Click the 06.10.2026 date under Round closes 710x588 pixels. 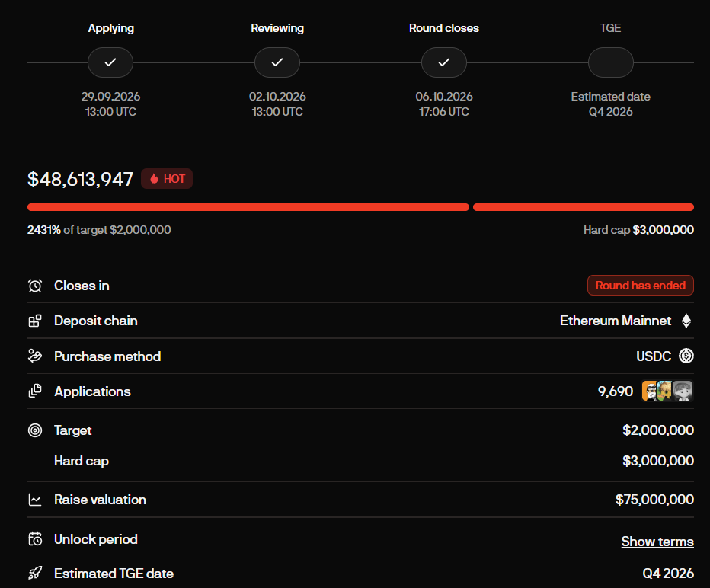[443, 97]
